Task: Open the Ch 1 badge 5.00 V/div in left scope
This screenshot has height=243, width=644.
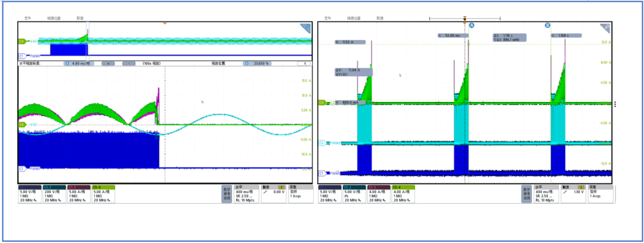Action: point(30,194)
